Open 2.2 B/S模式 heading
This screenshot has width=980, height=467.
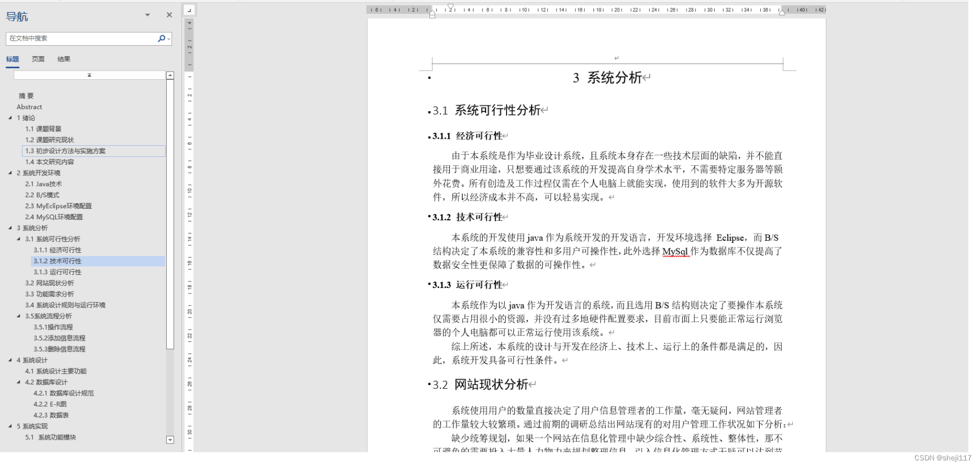point(42,195)
